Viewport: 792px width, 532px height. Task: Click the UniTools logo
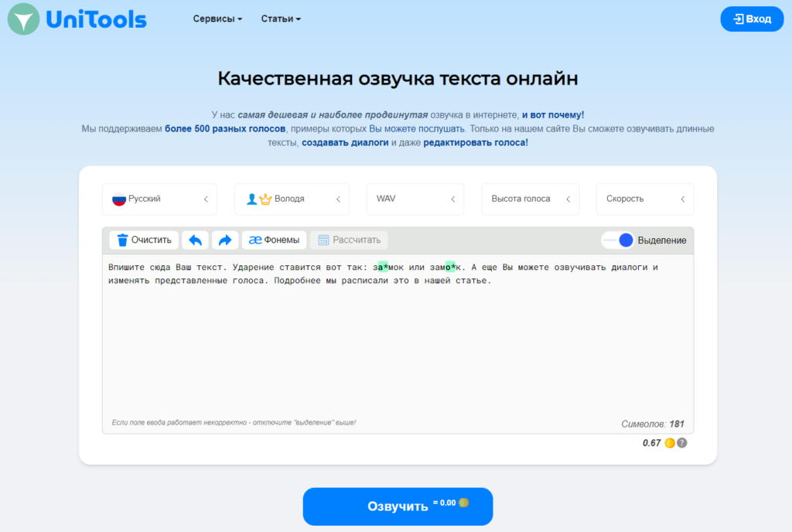tap(75, 19)
